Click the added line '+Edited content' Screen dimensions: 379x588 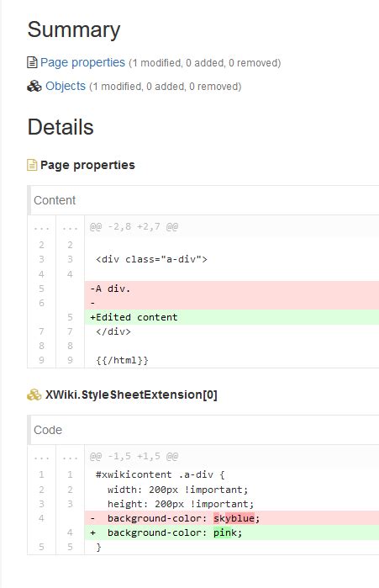[x=232, y=317]
